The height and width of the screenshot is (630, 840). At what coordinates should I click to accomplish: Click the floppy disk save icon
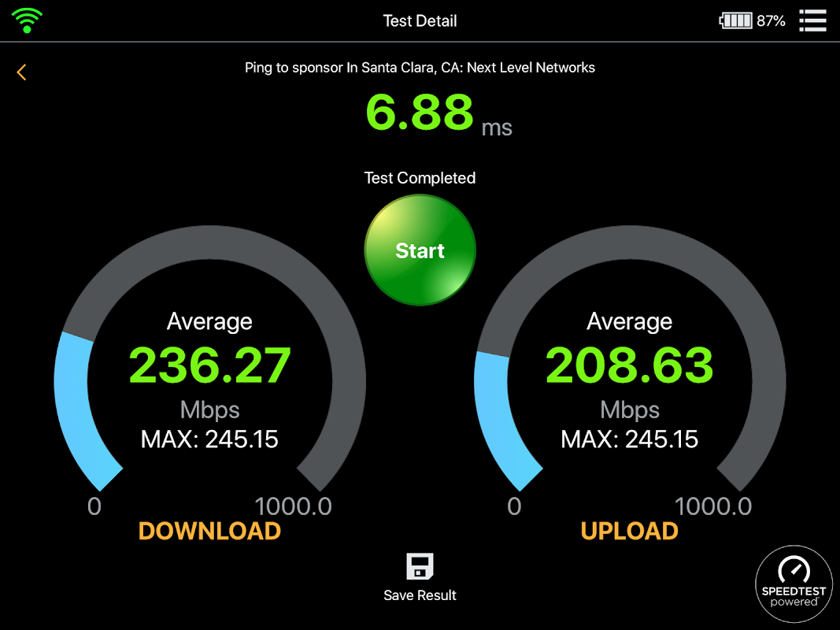pyautogui.click(x=420, y=566)
